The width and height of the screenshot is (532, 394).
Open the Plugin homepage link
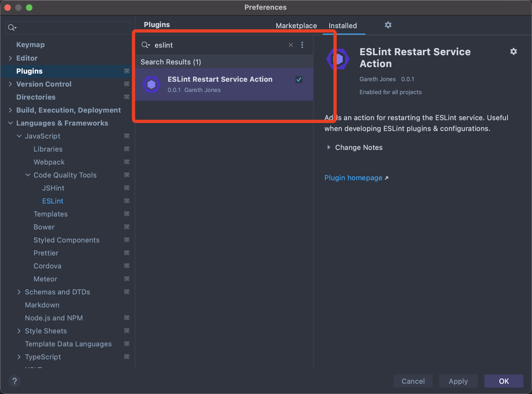click(x=353, y=178)
